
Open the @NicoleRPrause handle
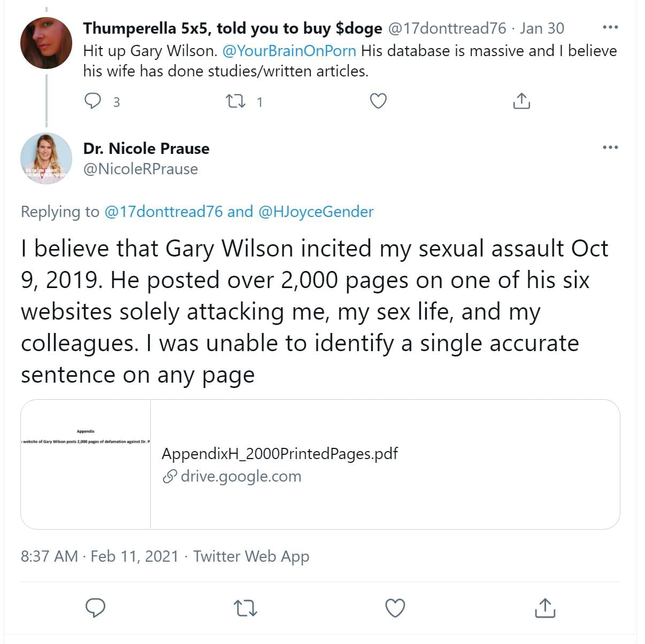(x=141, y=169)
